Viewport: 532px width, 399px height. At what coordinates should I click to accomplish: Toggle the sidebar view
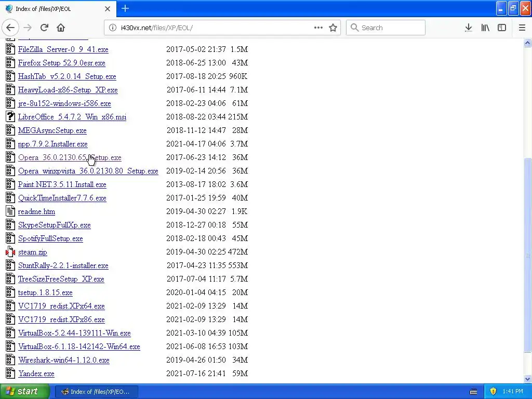point(502,28)
